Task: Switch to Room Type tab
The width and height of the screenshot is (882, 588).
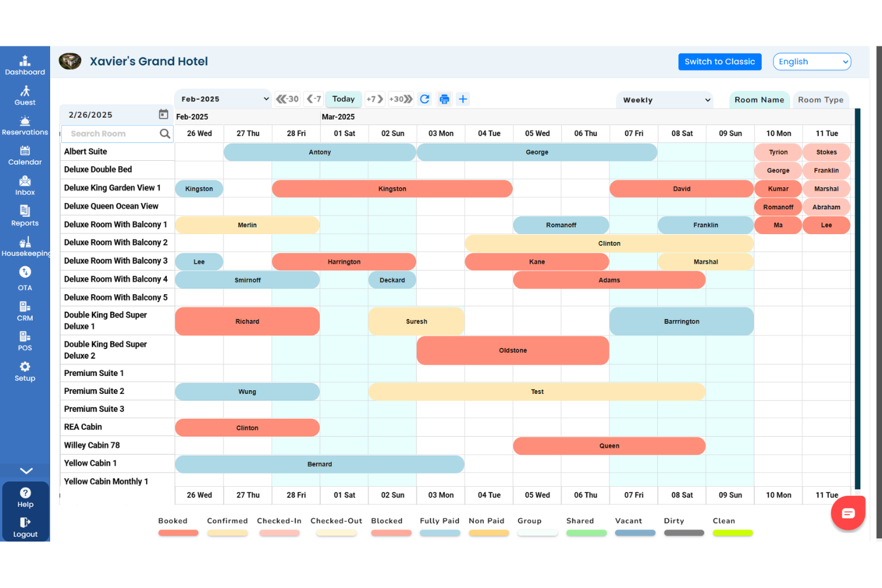Action: click(821, 100)
